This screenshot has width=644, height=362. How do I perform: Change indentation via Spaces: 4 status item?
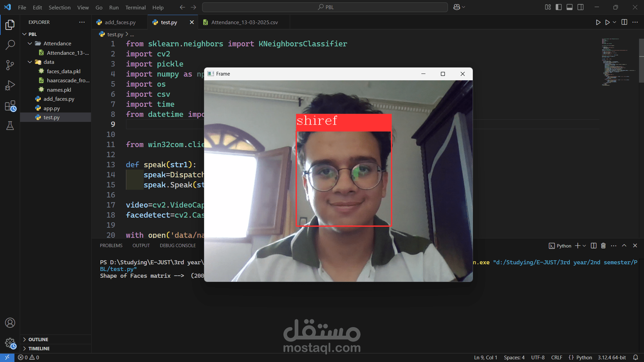point(513,357)
